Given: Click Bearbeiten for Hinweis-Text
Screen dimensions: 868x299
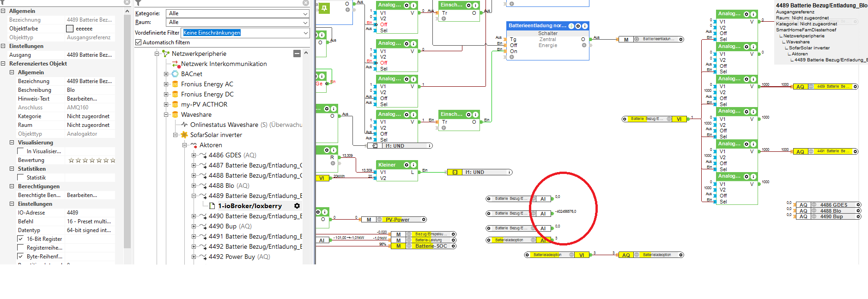Looking at the screenshot, I should (82, 99).
